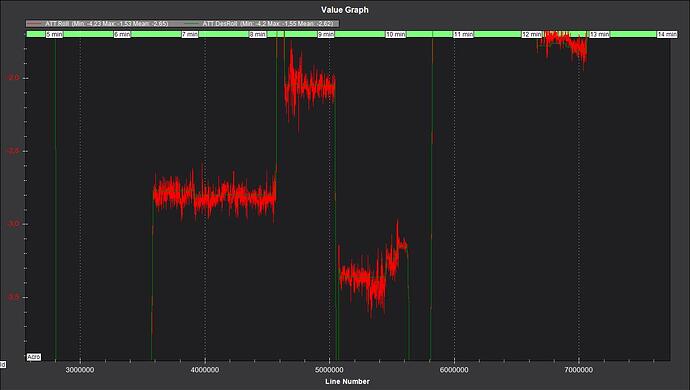Click the Acro flight mode label
Viewport: 690px width, 390px height.
[34, 357]
